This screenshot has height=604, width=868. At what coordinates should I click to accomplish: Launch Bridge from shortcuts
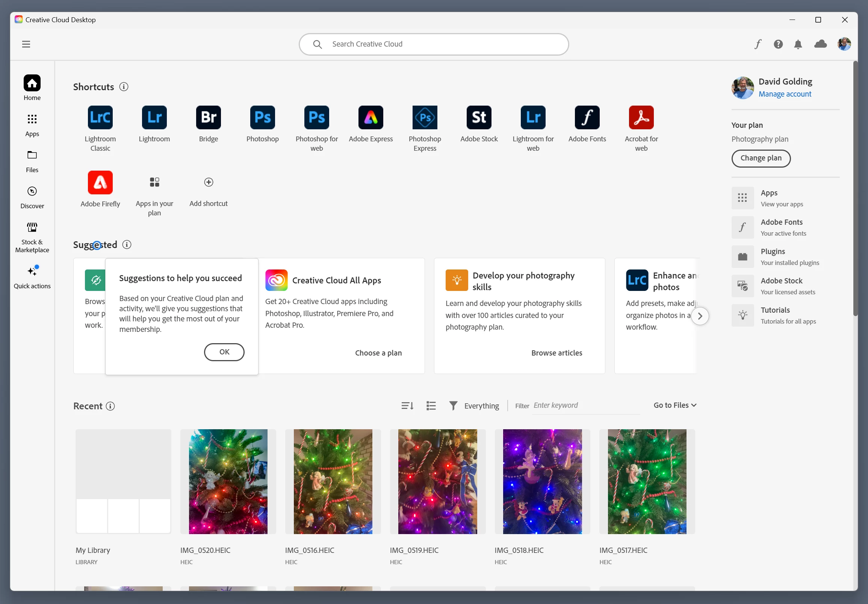tap(208, 118)
